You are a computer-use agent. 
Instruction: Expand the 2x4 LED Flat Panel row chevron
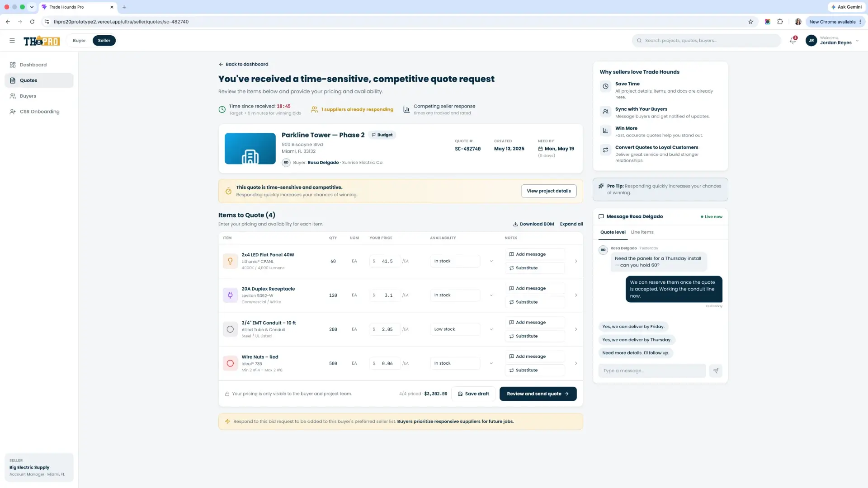[x=576, y=261]
